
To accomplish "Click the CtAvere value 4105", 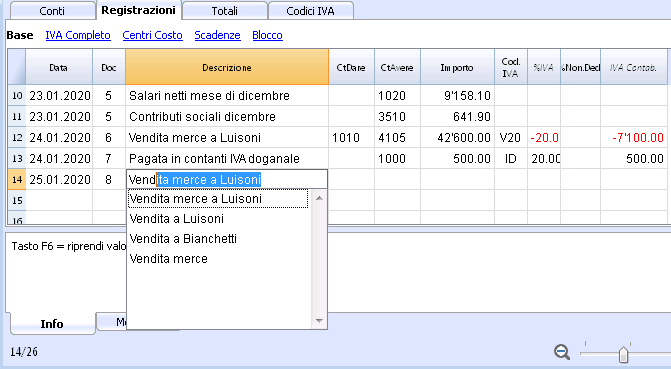I will [x=398, y=137].
